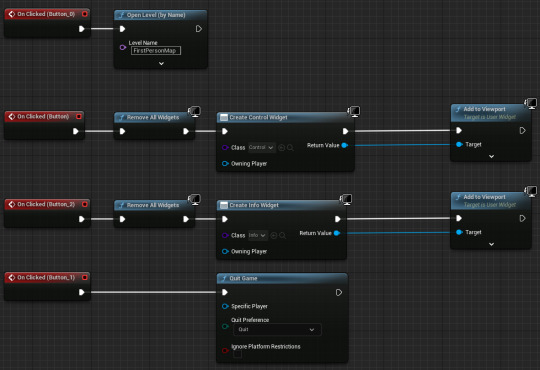
Task: Click the Create Control Widget node title
Action: 258,117
